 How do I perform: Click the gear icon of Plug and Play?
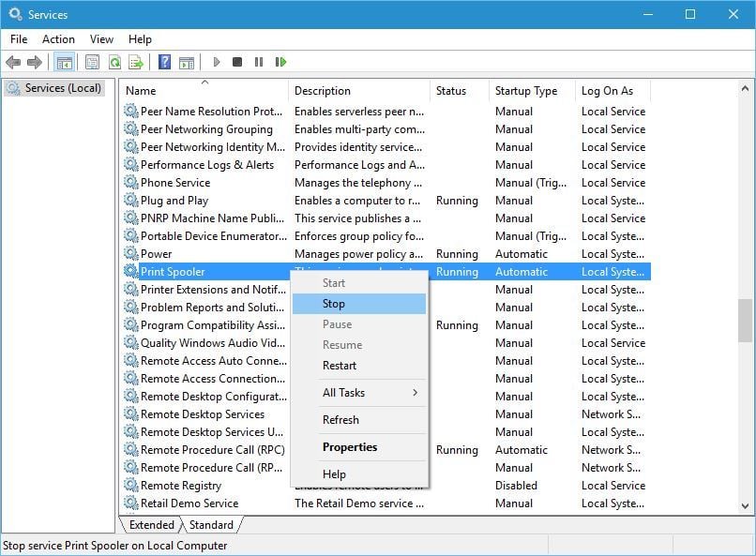point(130,200)
